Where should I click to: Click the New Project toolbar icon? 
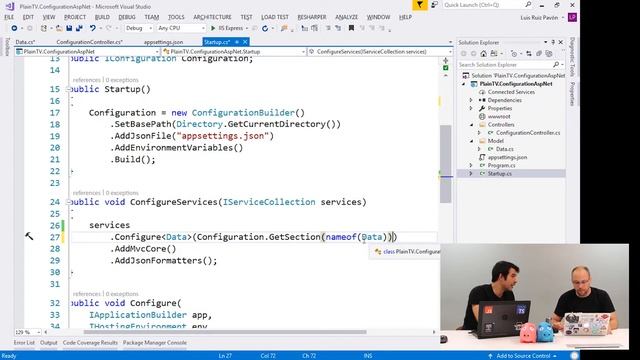pos(44,28)
